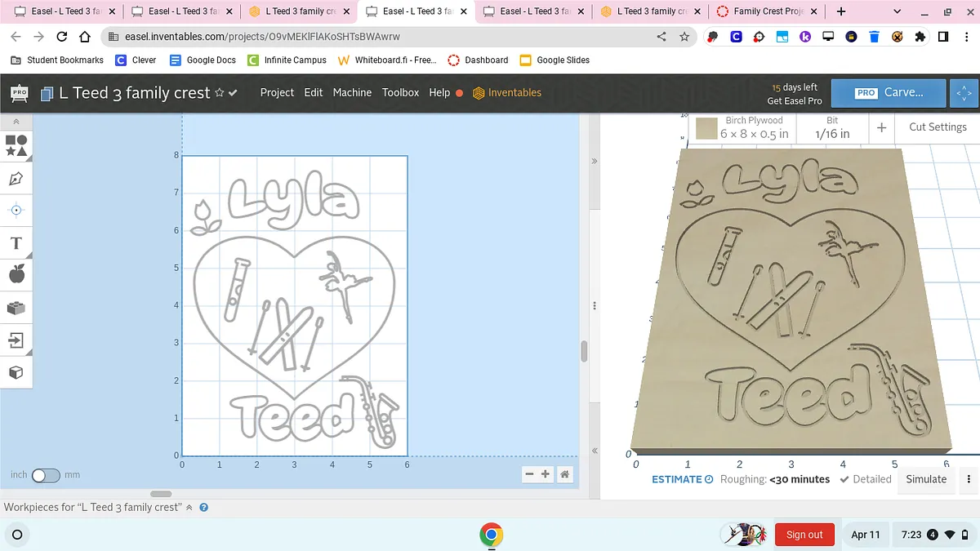
Task: Collapse the left tool panel with chevron
Action: (x=16, y=122)
